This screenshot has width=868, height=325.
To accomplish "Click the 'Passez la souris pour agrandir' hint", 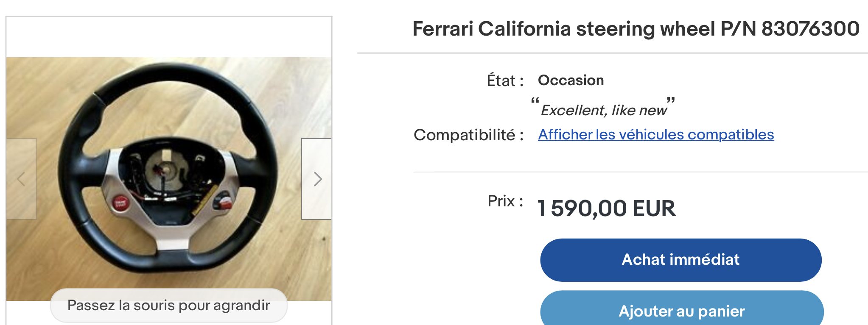I will point(168,306).
